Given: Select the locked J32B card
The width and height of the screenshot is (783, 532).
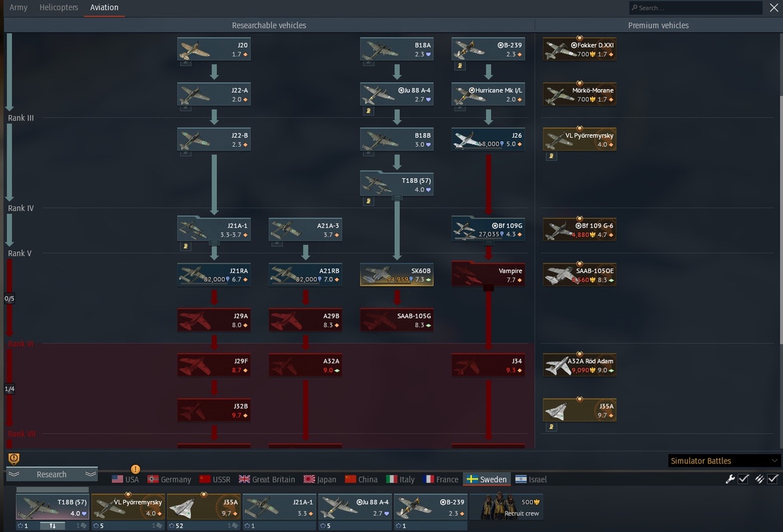Looking at the screenshot, I should 214,411.
